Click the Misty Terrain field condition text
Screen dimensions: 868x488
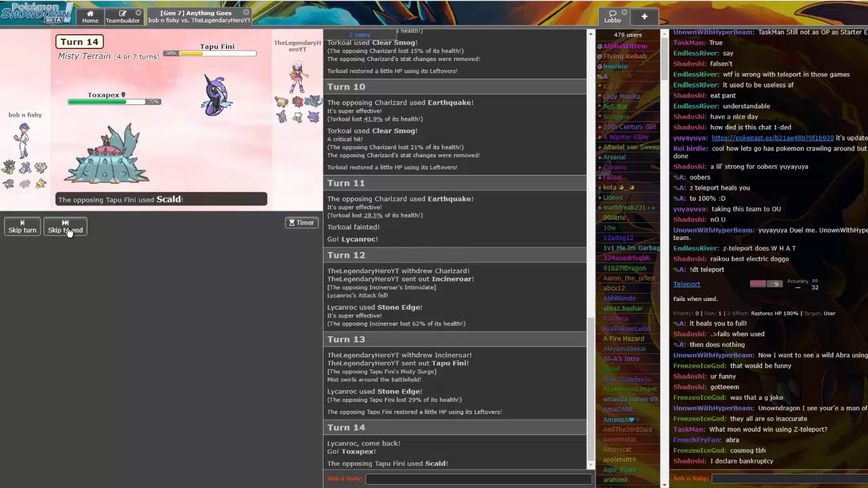point(108,56)
